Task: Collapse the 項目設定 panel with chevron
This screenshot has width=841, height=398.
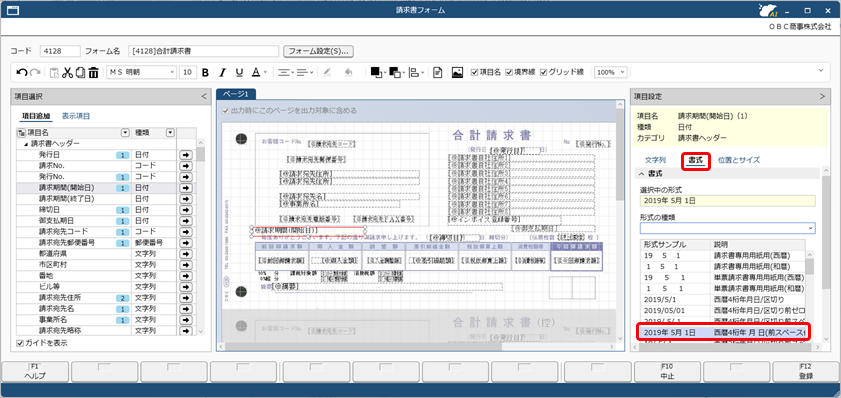Action: pyautogui.click(x=822, y=97)
